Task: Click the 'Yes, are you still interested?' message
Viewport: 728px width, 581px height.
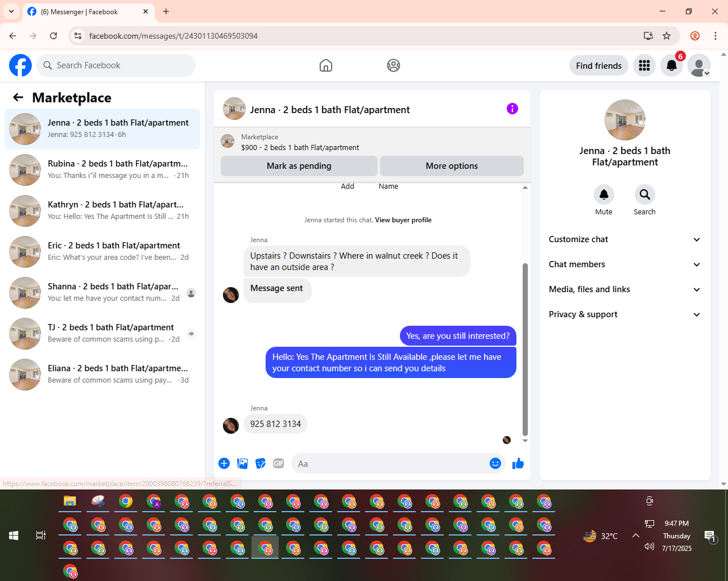Action: click(x=458, y=336)
